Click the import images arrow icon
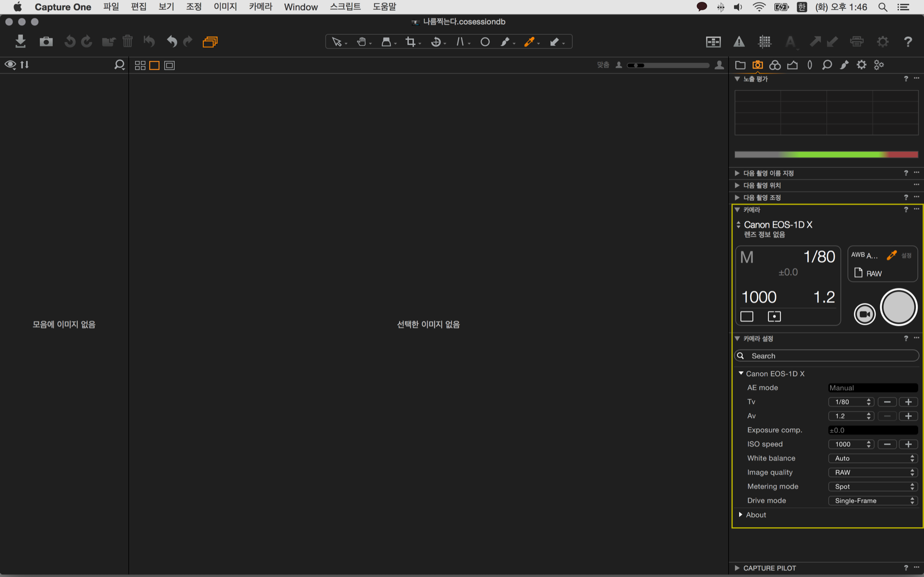The image size is (924, 577). pos(20,41)
